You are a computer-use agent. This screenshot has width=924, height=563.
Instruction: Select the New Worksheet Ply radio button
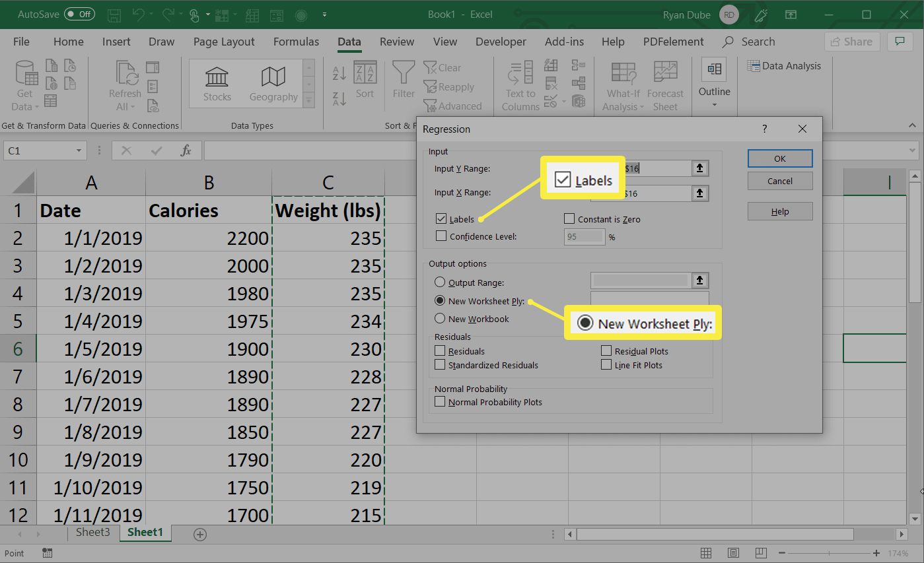[x=440, y=300]
